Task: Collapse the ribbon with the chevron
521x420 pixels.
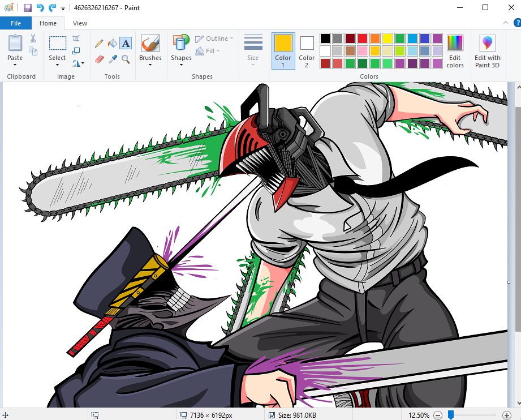Action: tap(506, 23)
